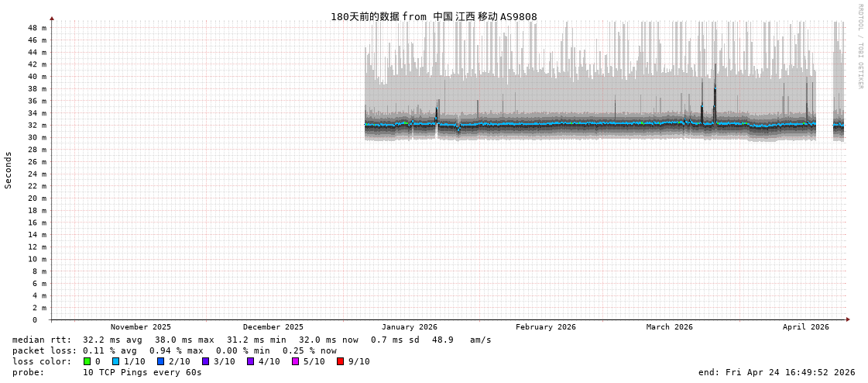Click the magenta 5/10 loss swatch
Screen dimensions: 868x383
pyautogui.click(x=296, y=361)
